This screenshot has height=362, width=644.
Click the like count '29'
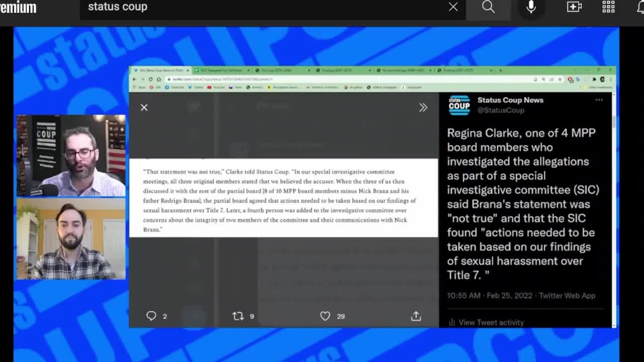(341, 316)
